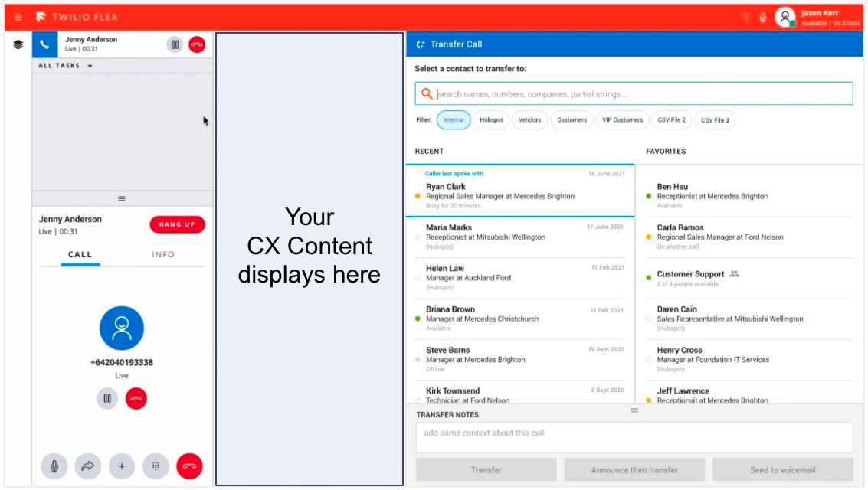
Task: Click the Recent list heading
Action: coord(429,151)
